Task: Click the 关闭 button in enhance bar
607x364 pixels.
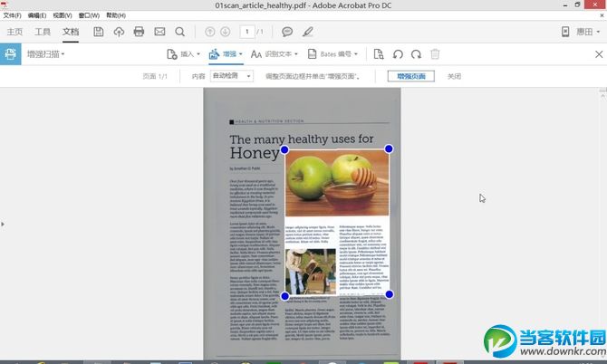Action: 454,76
